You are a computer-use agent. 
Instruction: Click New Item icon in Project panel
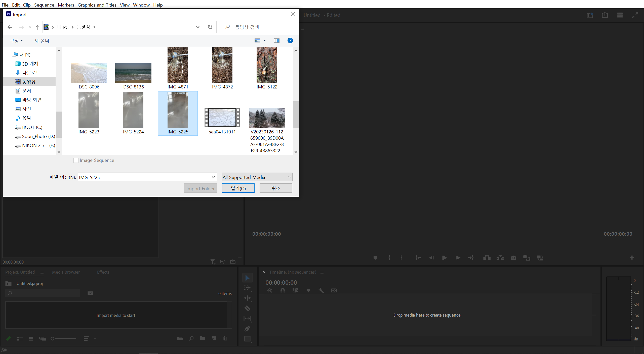coord(214,338)
